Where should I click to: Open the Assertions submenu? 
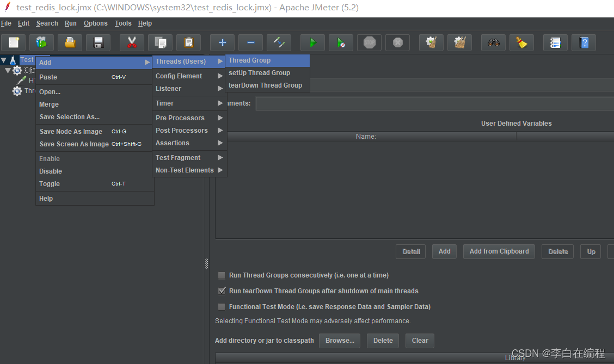tap(189, 143)
